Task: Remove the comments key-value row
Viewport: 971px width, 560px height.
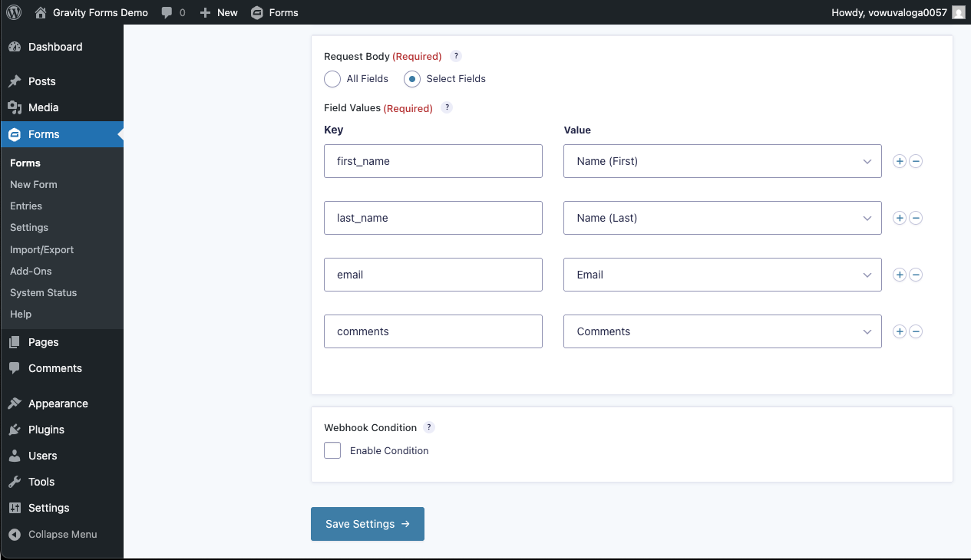Action: 916,331
